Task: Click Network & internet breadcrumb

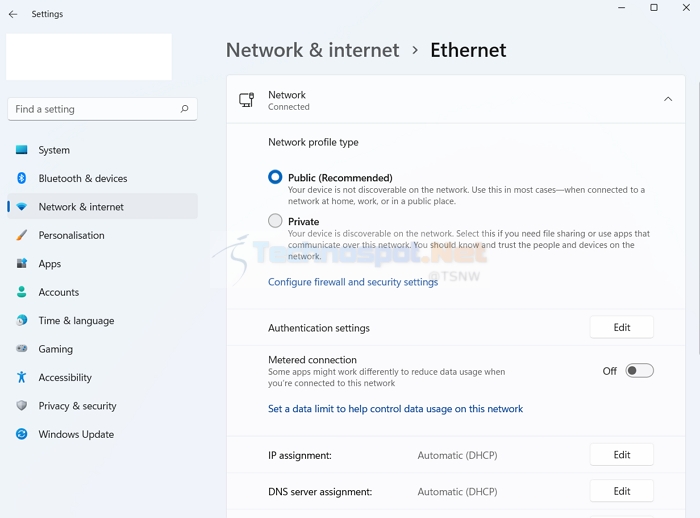Action: point(312,50)
